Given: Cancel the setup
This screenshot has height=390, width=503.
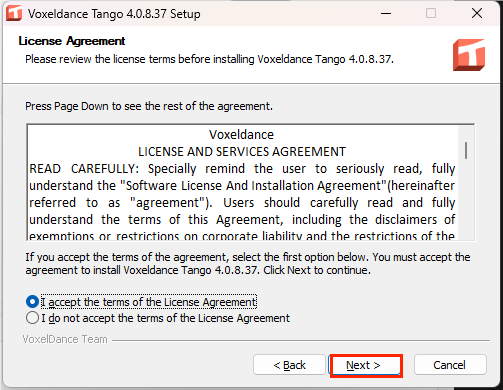Looking at the screenshot, I should (450, 365).
